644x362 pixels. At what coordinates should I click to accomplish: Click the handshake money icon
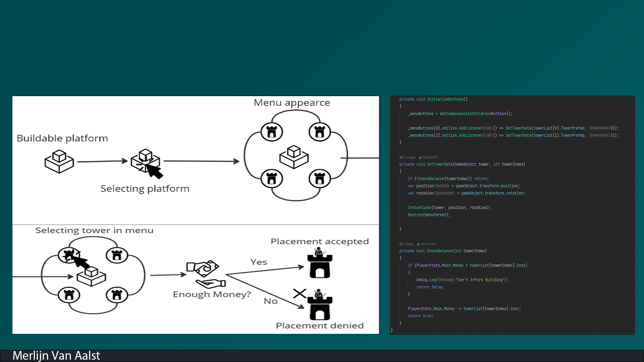[202, 268]
